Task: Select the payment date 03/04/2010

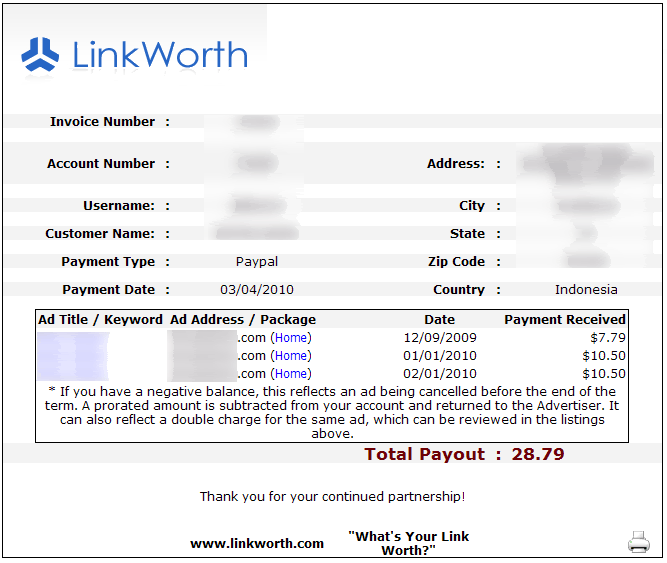Action: tap(257, 290)
